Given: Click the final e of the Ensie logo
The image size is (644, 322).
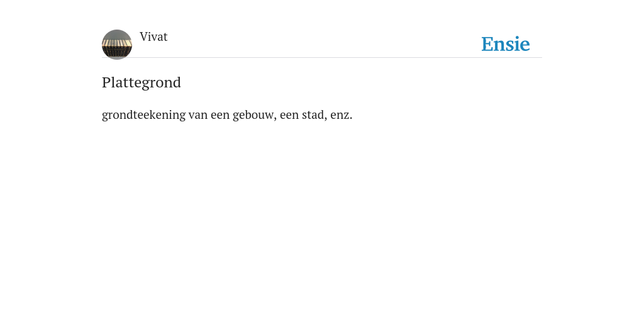Looking at the screenshot, I should tap(525, 45).
